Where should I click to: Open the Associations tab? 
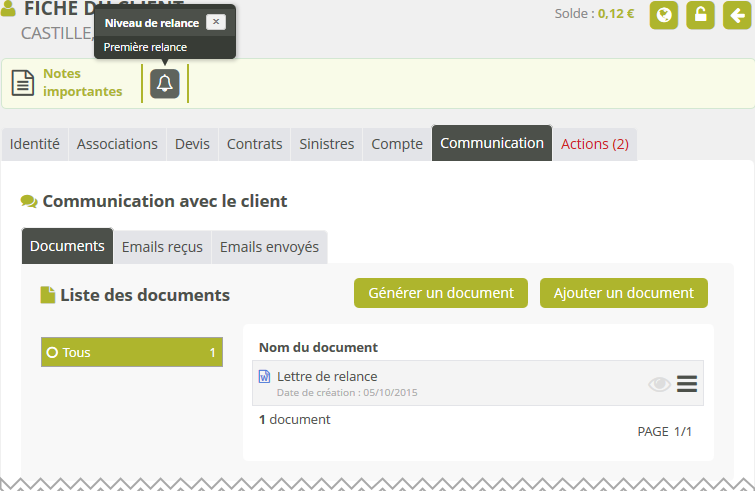coord(117,144)
